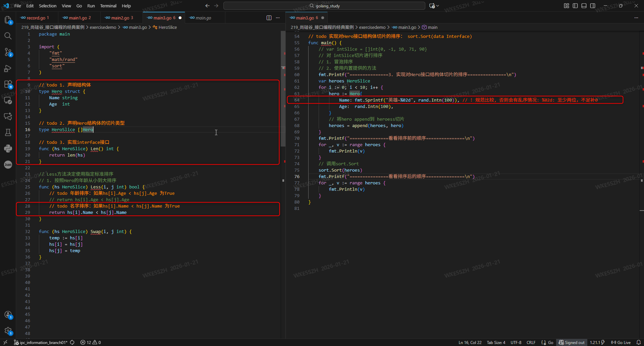Viewport: 644px width, 346px height.
Task: Click the Go version 1.21.1 status item
Action: pos(597,342)
